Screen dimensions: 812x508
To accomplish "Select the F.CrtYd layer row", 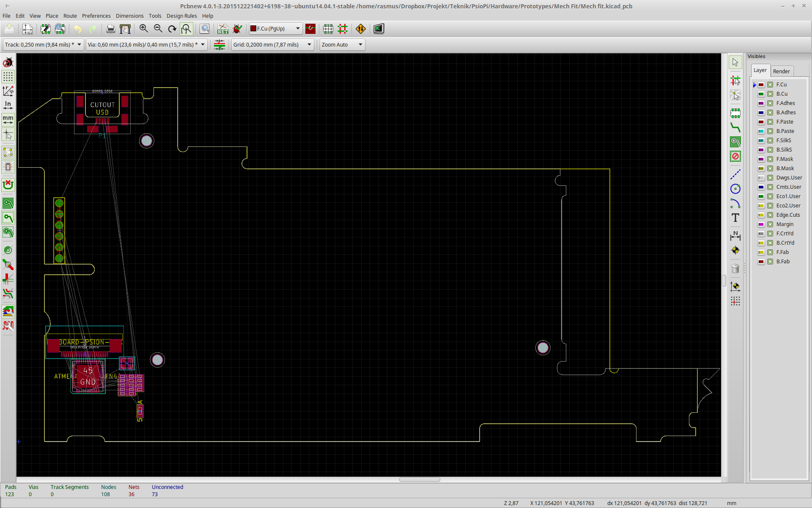I will pos(780,234).
